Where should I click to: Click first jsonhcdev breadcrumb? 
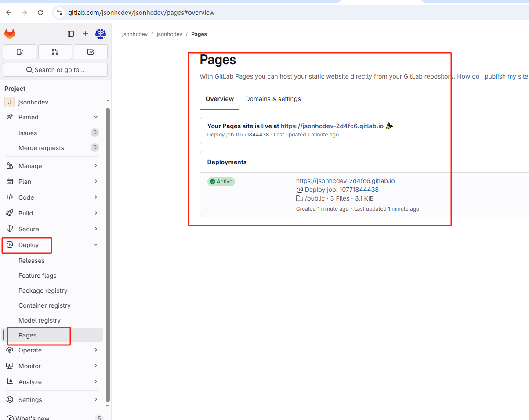tap(135, 34)
